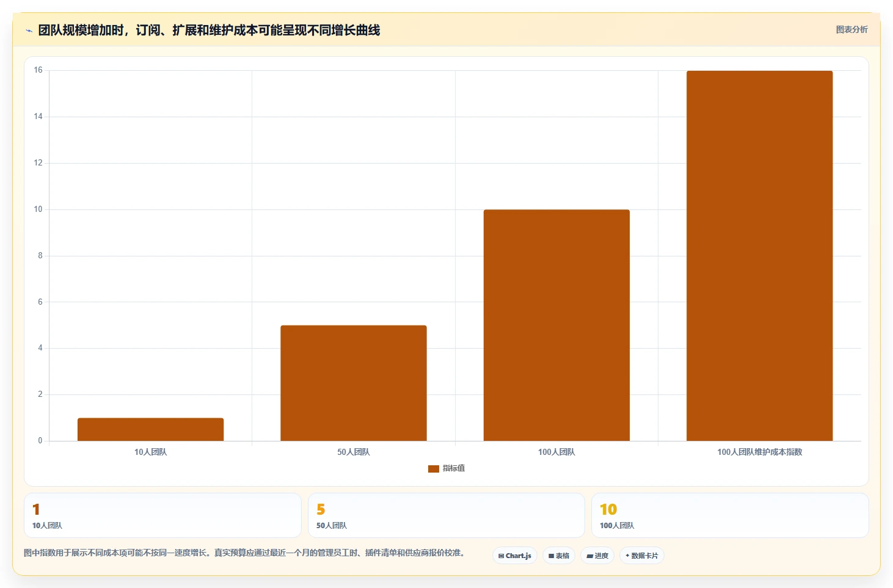Click the 100人团队 bar reaching 10

[556, 325]
